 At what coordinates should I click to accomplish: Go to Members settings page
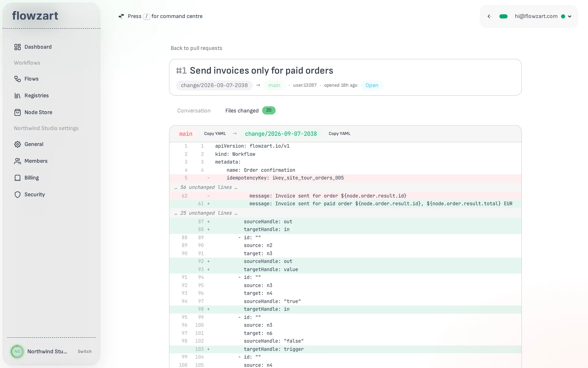(36, 161)
